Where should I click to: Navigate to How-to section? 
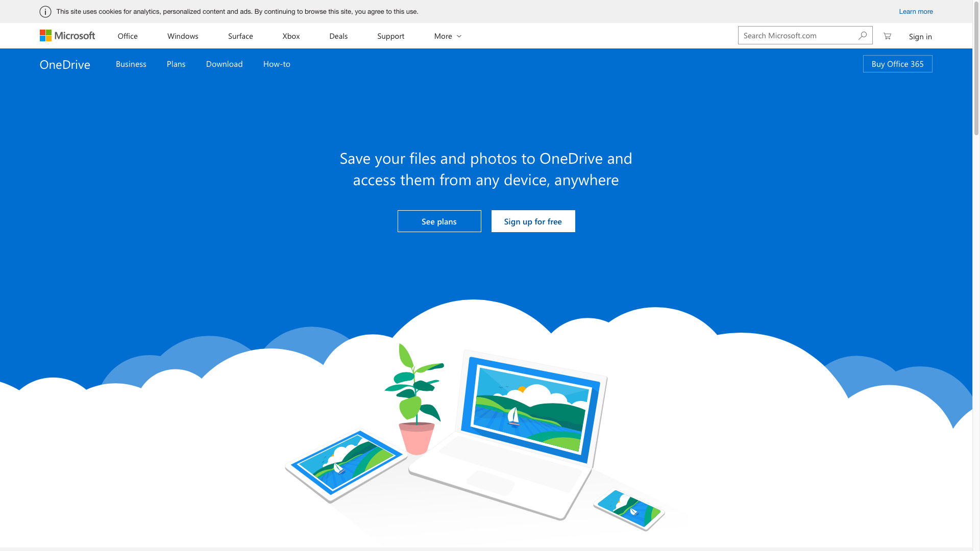coord(277,63)
